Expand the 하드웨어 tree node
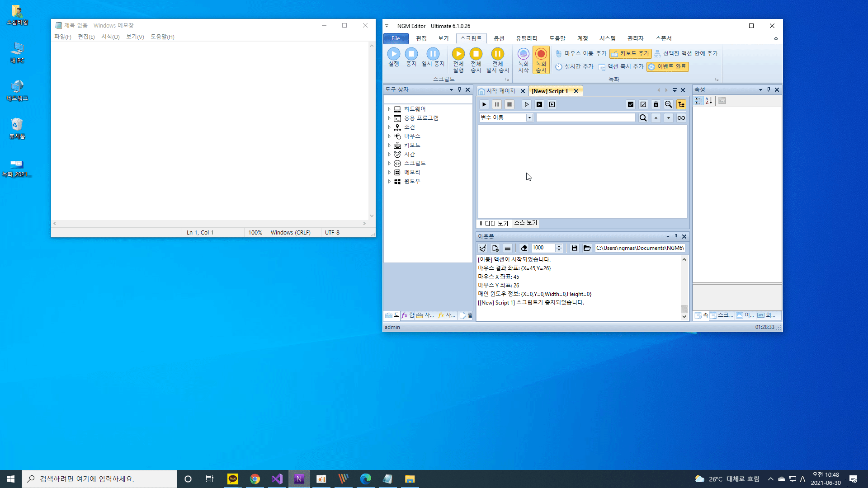868x488 pixels. pos(389,109)
